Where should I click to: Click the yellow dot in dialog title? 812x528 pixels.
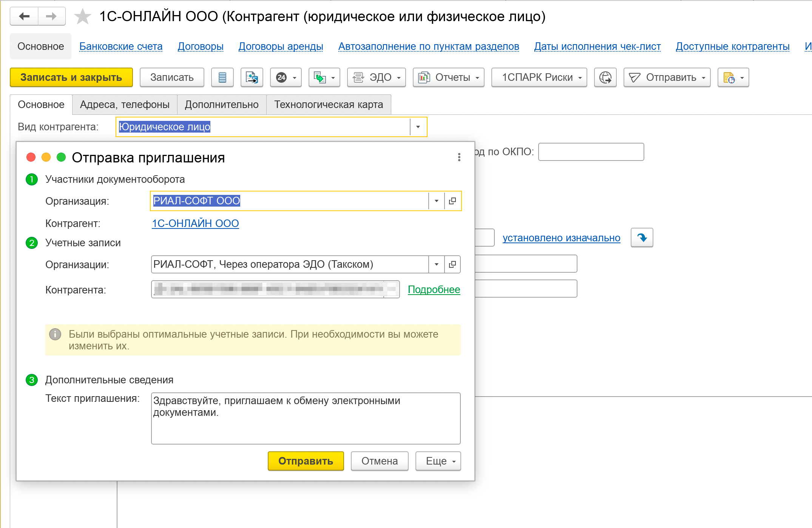point(46,157)
